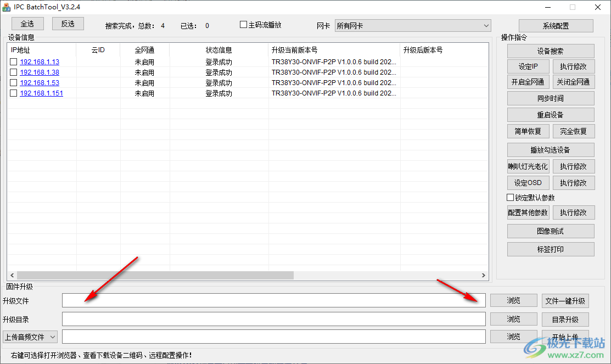Select the checkbox for device 192.168.1.13
This screenshot has width=611, height=364.
[13, 61]
